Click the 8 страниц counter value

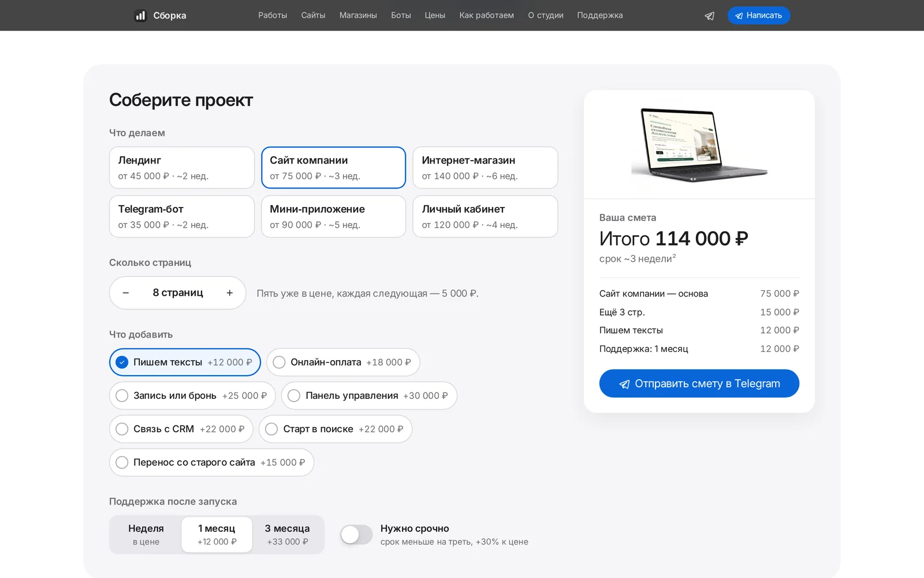pos(178,293)
